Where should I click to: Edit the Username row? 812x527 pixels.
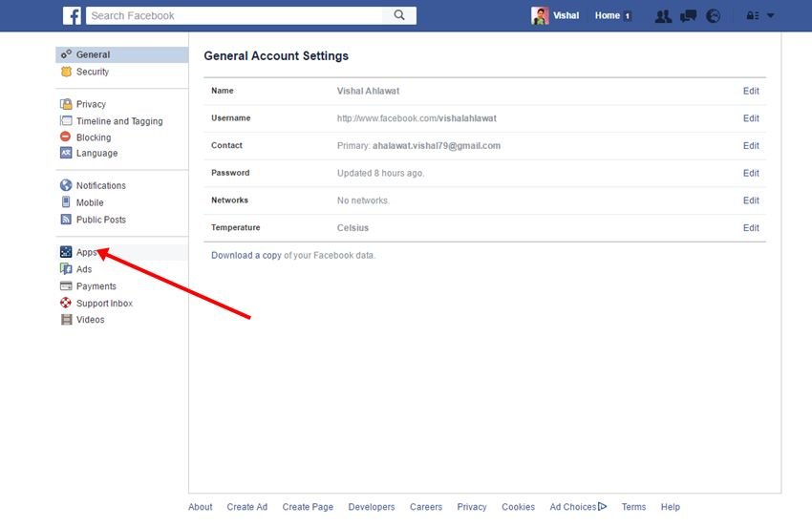751,118
